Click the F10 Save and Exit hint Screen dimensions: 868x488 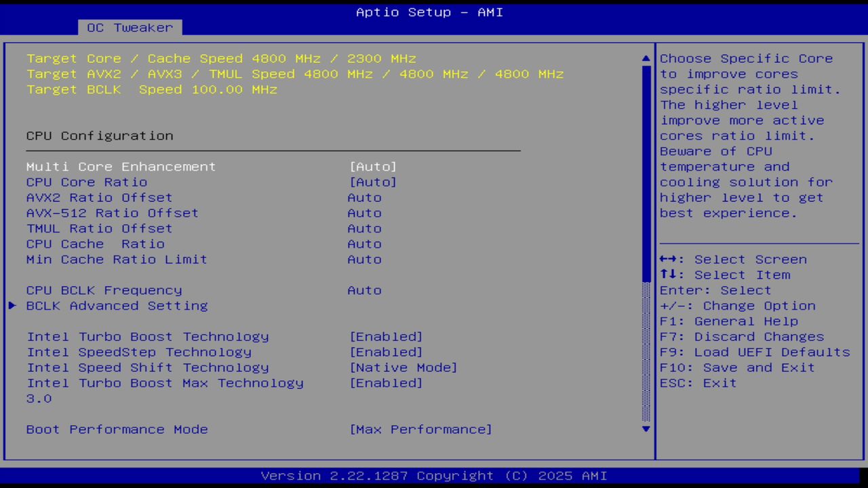(737, 367)
